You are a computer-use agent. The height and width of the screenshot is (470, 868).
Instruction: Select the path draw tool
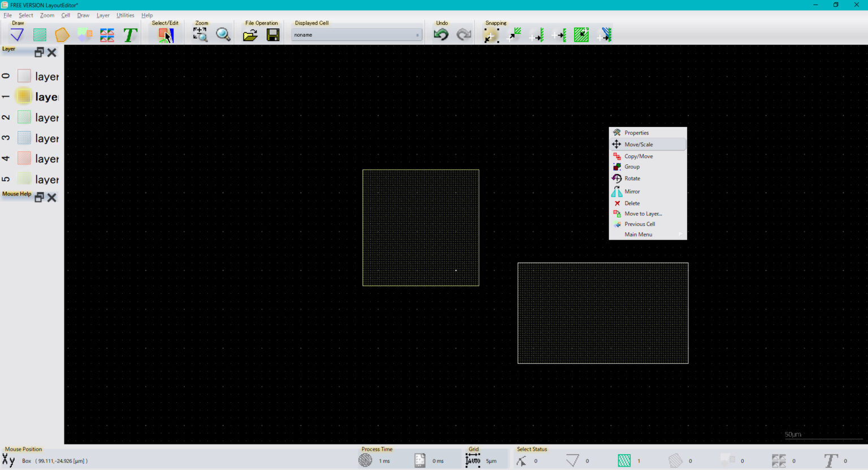coord(17,35)
